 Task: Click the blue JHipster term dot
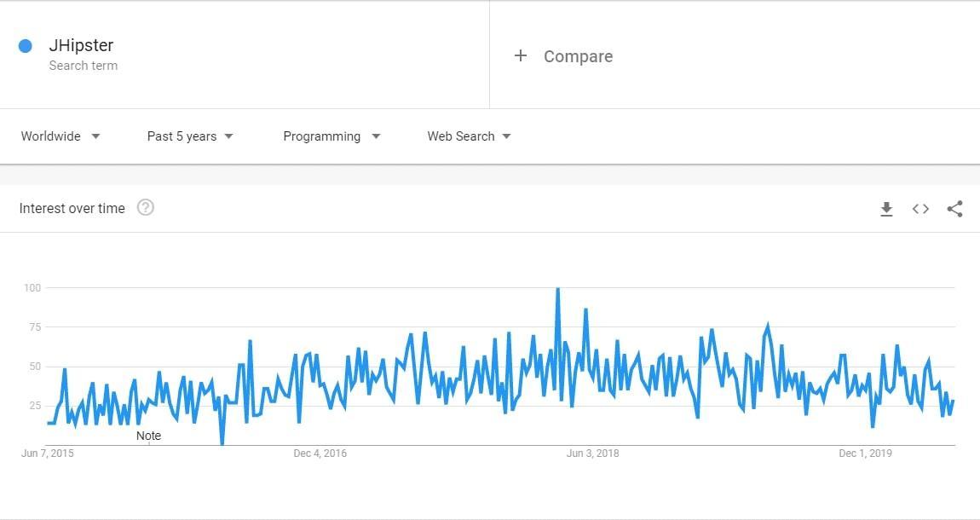coord(26,46)
